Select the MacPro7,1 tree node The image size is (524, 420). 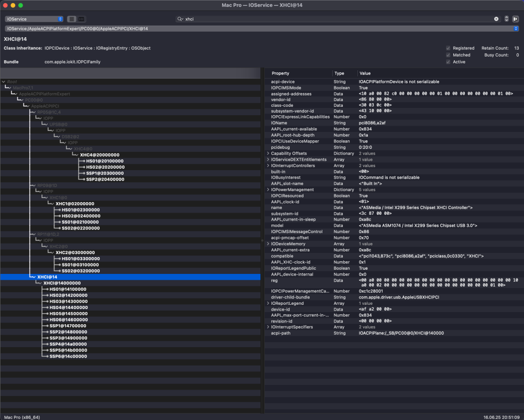click(x=23, y=88)
